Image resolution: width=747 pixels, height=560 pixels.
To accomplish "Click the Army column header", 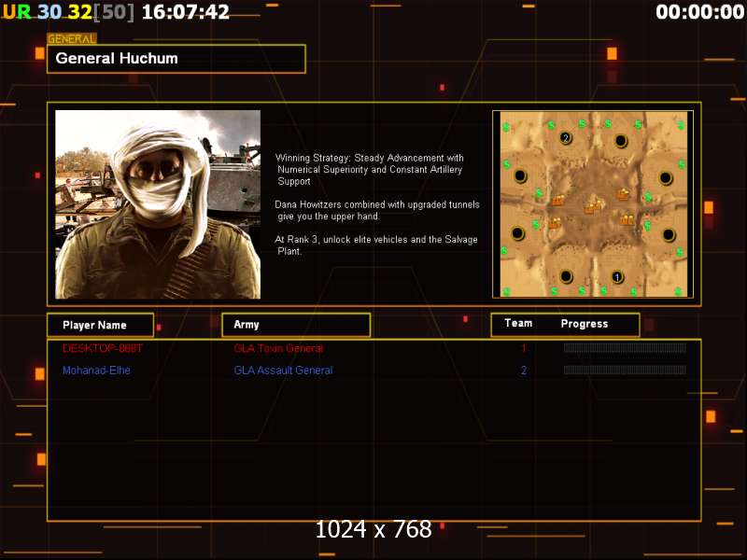I will click(296, 325).
